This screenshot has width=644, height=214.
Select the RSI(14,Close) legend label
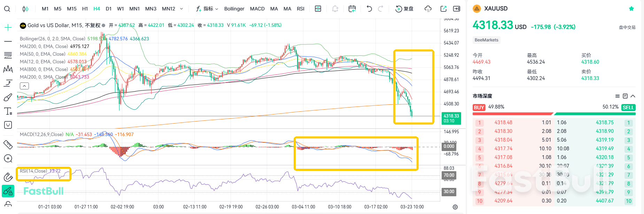click(x=33, y=171)
